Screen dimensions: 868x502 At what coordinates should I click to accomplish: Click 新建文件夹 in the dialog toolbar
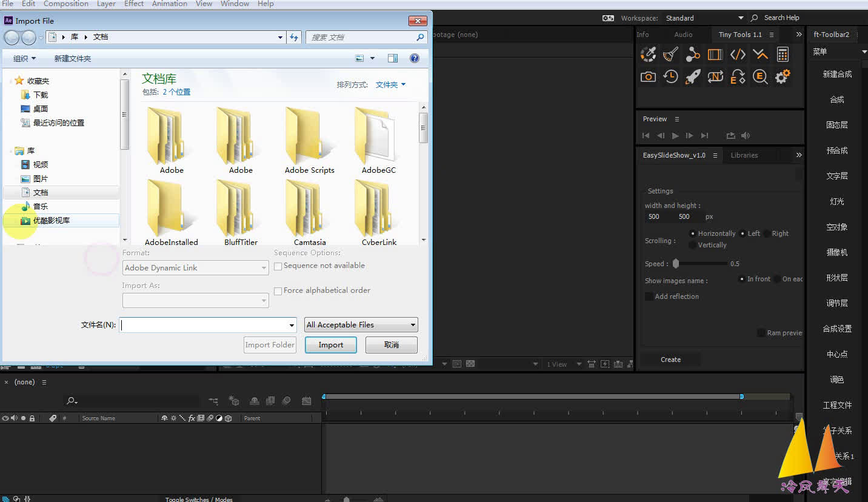pos(72,58)
